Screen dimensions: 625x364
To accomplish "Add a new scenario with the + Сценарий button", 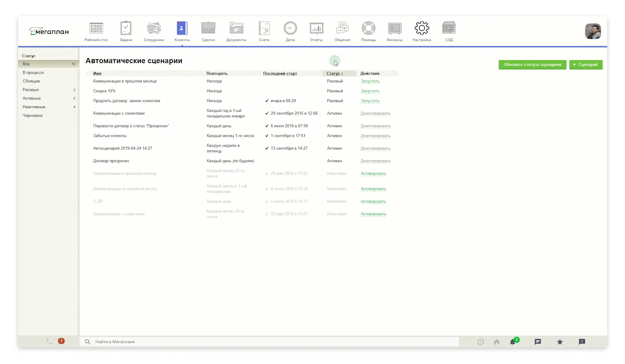I will point(585,65).
